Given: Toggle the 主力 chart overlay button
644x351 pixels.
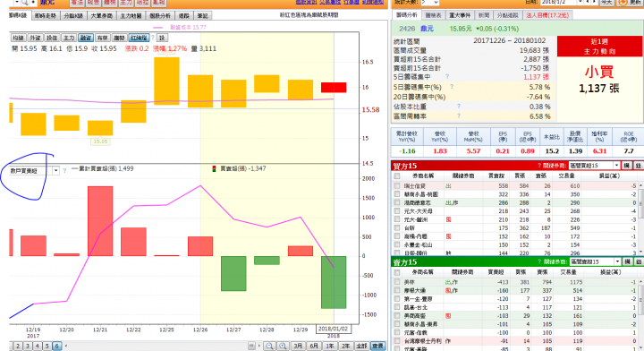Looking at the screenshot, I should click(x=69, y=38).
